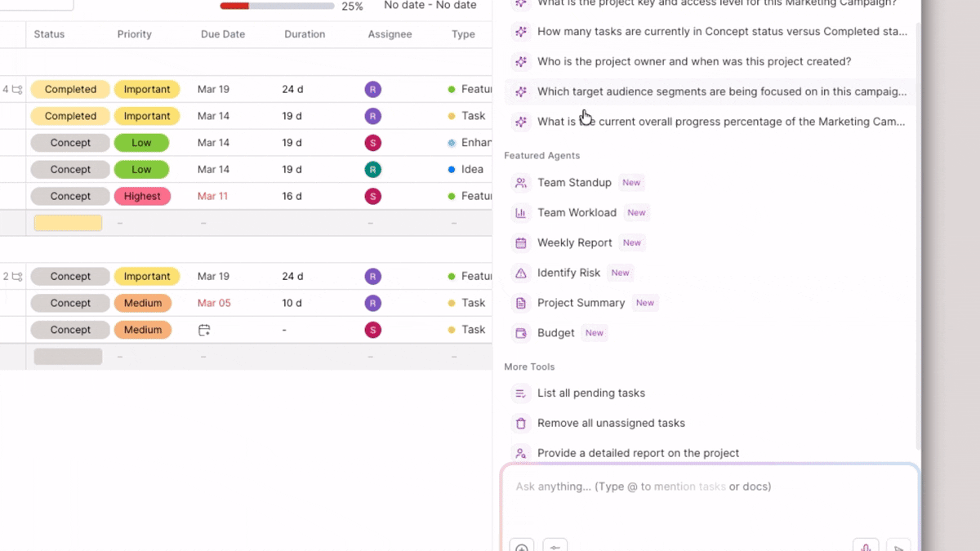Click the 25% project progress bar
Viewport: 980px width, 551px height.
pyautogui.click(x=277, y=6)
